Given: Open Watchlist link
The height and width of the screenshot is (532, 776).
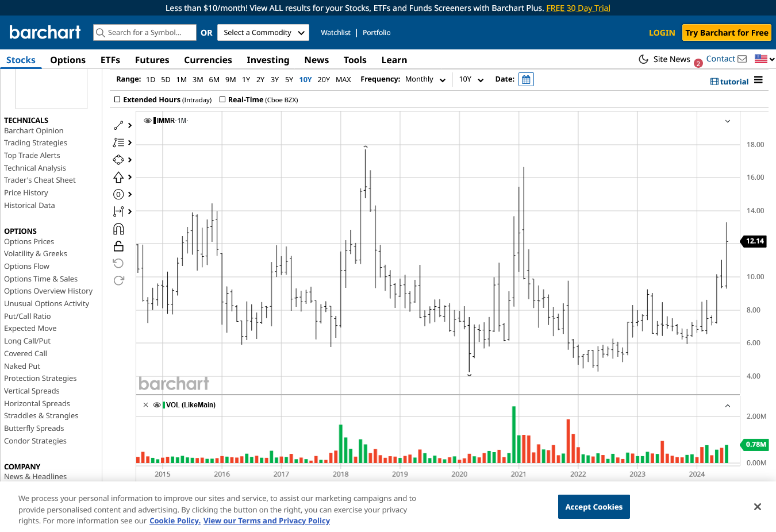Looking at the screenshot, I should tap(336, 33).
